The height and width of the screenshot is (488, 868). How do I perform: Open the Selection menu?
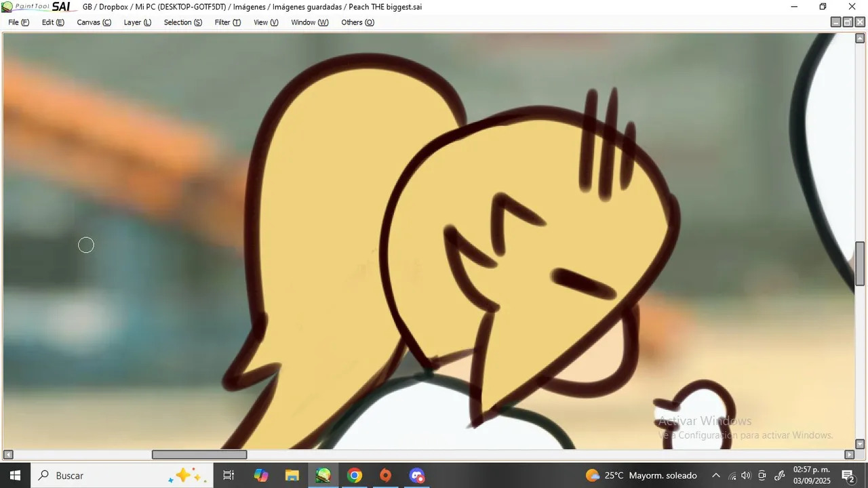pos(182,22)
